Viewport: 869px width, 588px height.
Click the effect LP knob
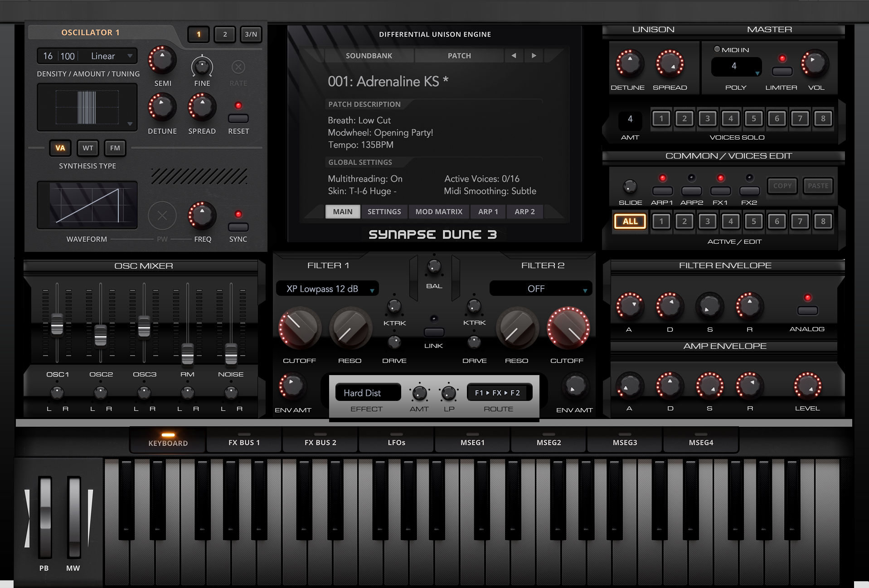point(449,393)
